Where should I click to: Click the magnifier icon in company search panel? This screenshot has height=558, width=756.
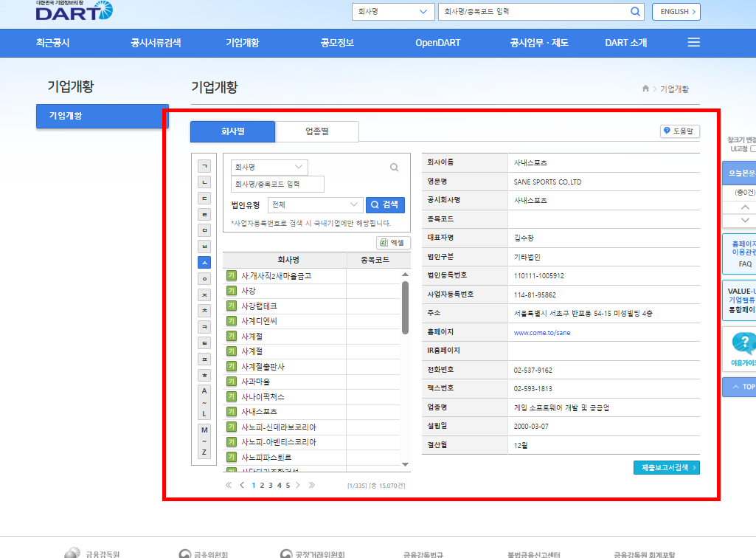(x=394, y=167)
